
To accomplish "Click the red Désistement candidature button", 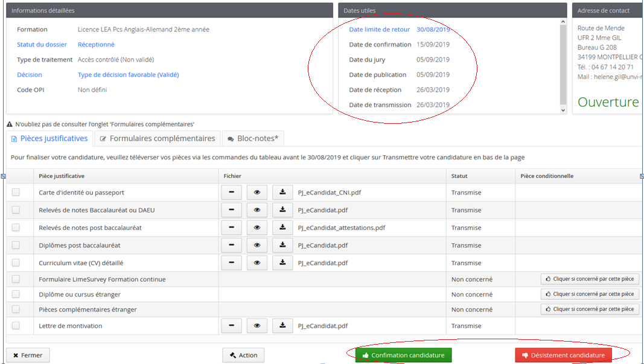I will point(564,355).
